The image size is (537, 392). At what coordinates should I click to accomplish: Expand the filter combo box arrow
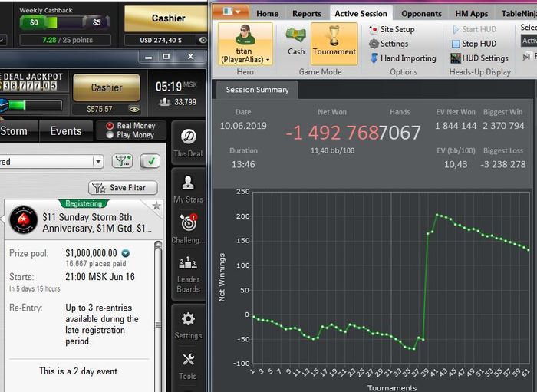click(98, 161)
